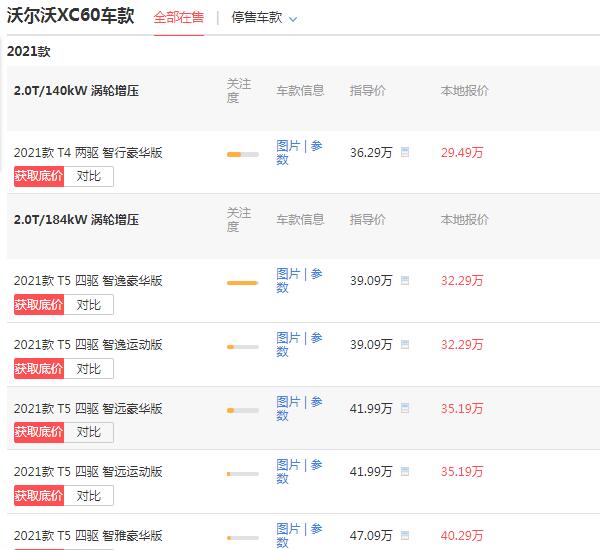Select guide price 47.09万

click(371, 536)
